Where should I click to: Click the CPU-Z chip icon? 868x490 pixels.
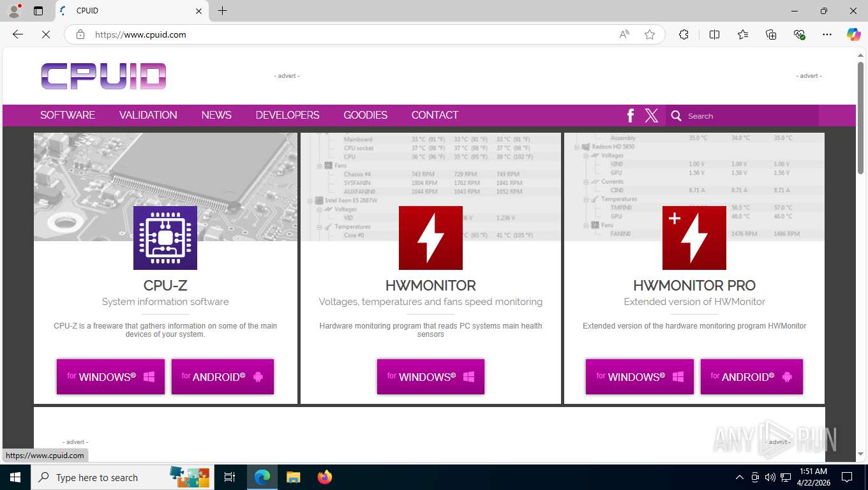pyautogui.click(x=165, y=238)
